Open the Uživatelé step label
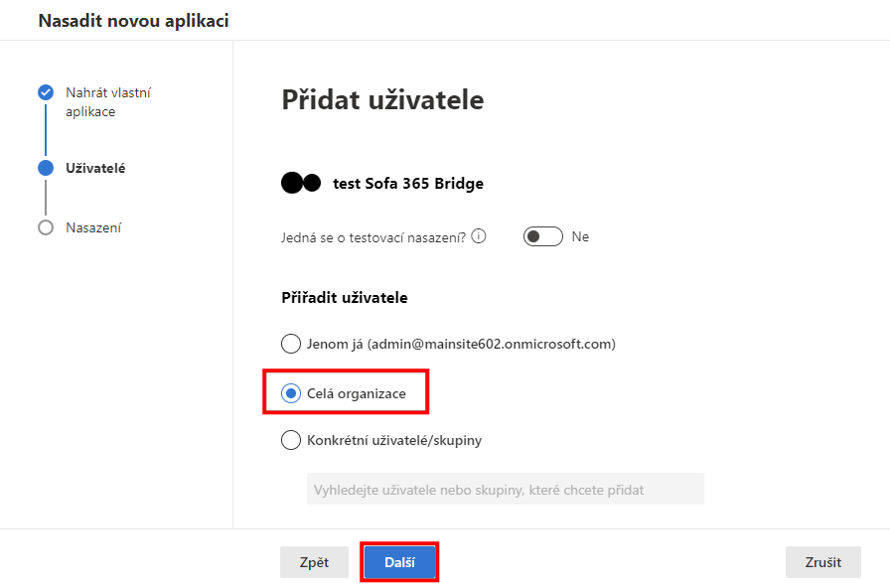 95,168
